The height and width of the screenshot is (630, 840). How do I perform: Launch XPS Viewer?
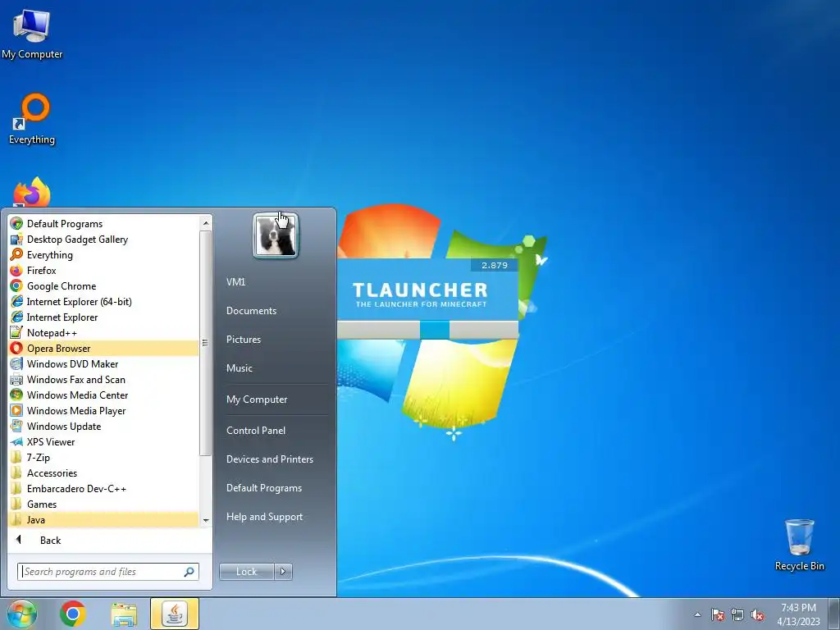pos(103,441)
